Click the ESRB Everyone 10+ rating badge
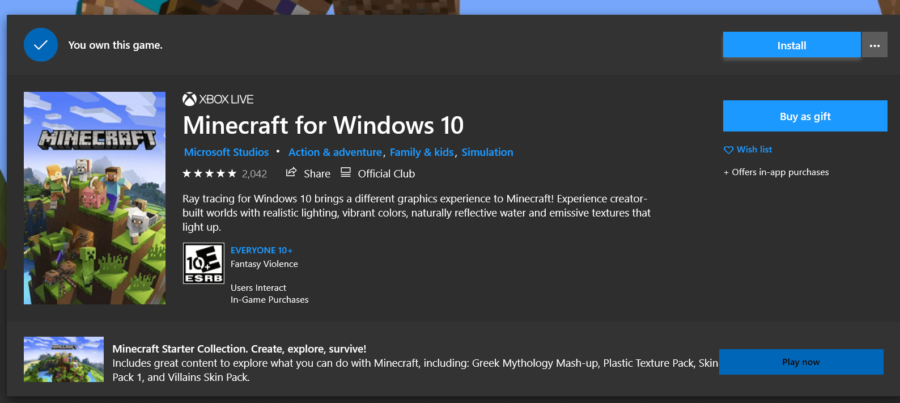This screenshot has height=403, width=900. (x=203, y=264)
